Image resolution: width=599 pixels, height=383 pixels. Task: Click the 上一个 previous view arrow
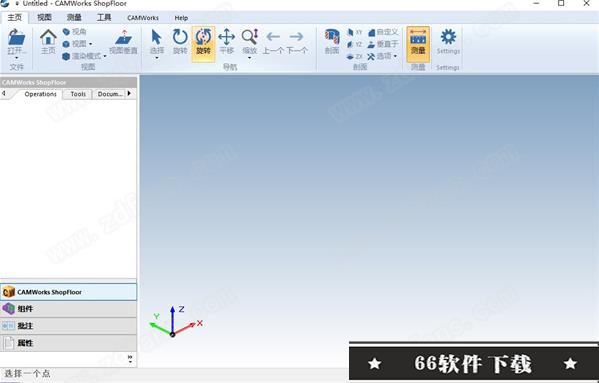[x=273, y=41]
